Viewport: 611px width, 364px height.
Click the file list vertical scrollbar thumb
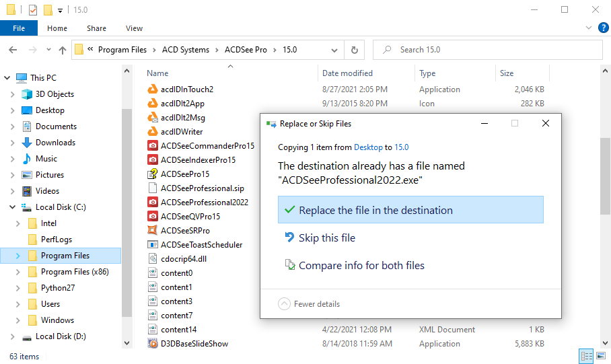[605, 176]
